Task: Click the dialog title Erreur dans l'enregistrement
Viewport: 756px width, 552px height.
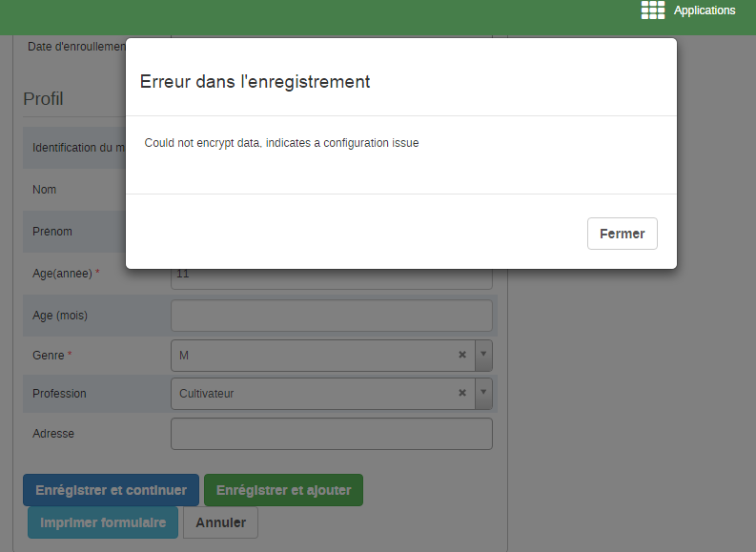Action: click(x=255, y=82)
